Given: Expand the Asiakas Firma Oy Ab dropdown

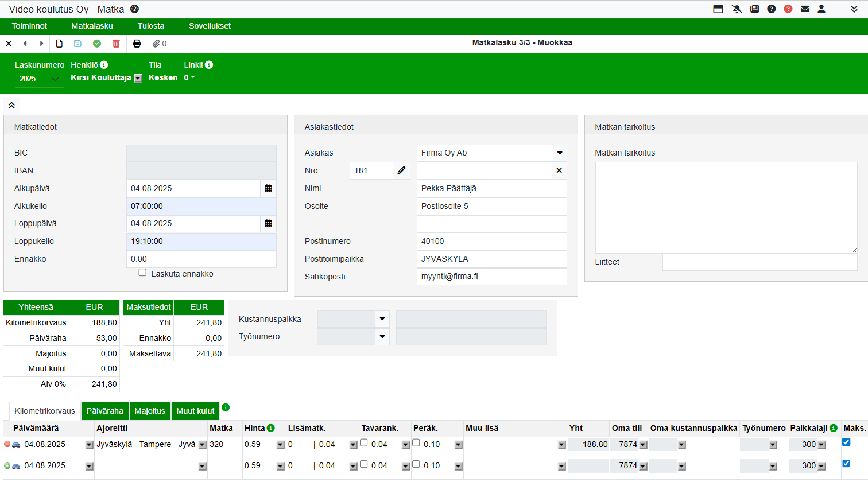Looking at the screenshot, I should click(560, 153).
